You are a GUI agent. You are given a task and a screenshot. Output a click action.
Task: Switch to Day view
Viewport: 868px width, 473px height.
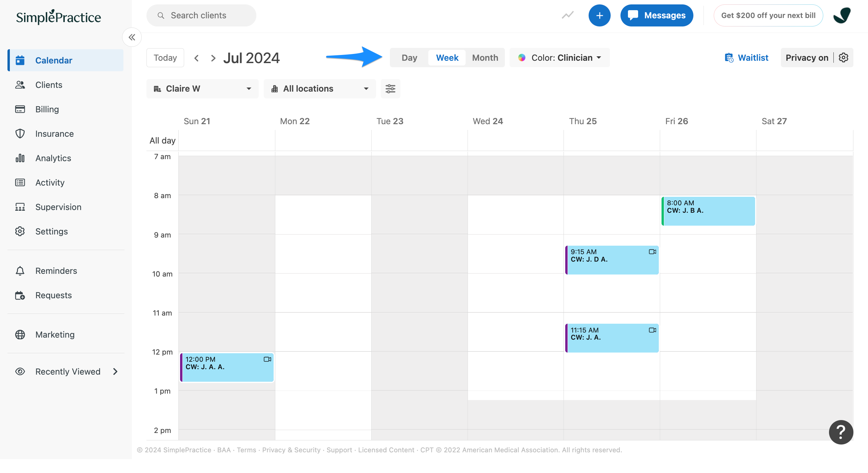[409, 58]
